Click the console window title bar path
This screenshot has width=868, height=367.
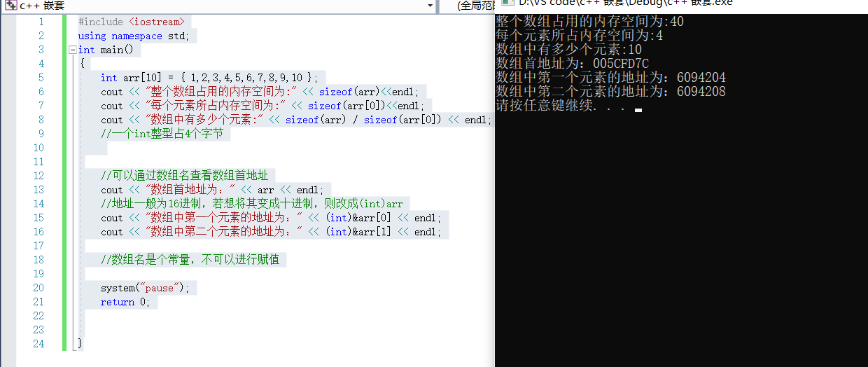click(x=625, y=3)
